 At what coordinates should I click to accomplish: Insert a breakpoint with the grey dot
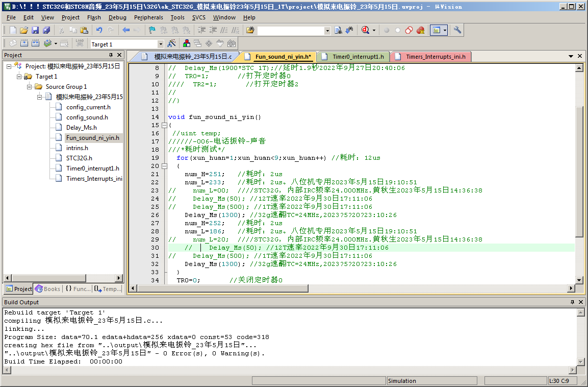[386, 30]
